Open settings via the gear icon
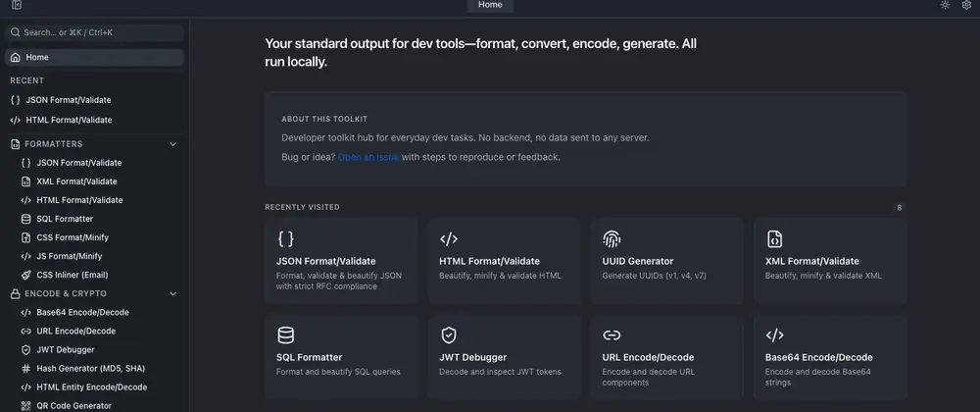This screenshot has height=412, width=980. coord(966,5)
